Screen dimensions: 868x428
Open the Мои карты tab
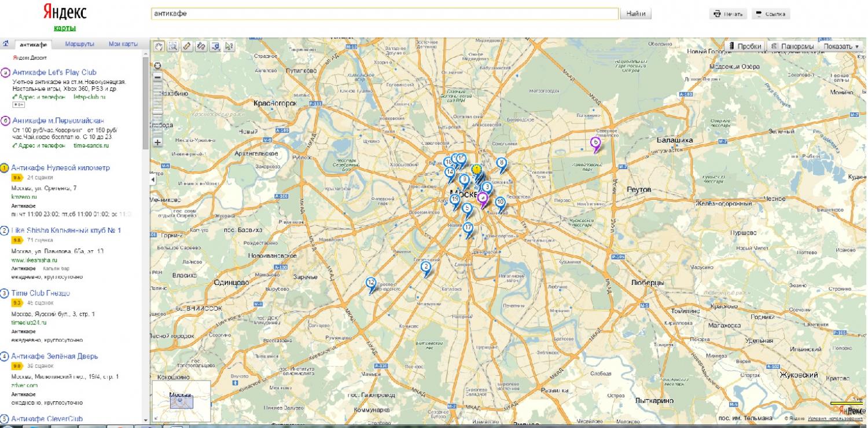click(x=123, y=44)
